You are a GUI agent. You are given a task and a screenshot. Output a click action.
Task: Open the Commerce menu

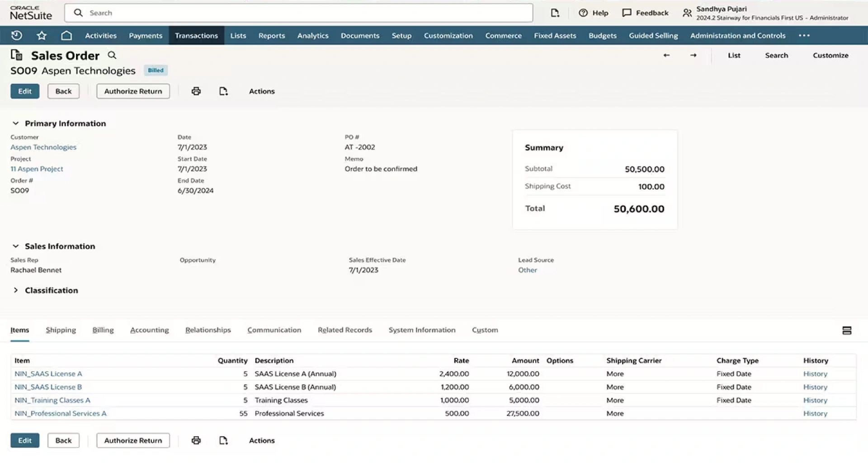click(x=503, y=35)
